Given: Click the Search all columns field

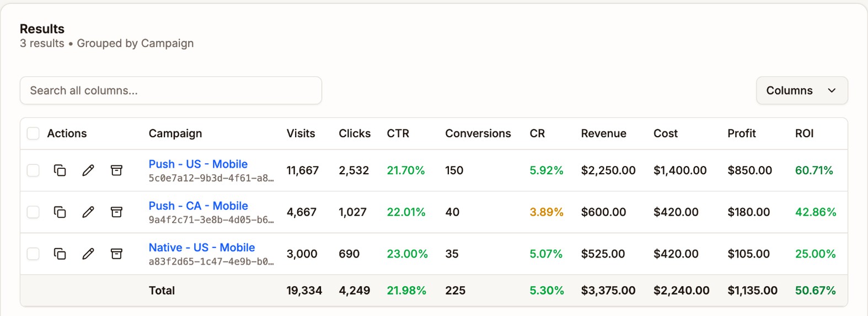Looking at the screenshot, I should coord(171,90).
